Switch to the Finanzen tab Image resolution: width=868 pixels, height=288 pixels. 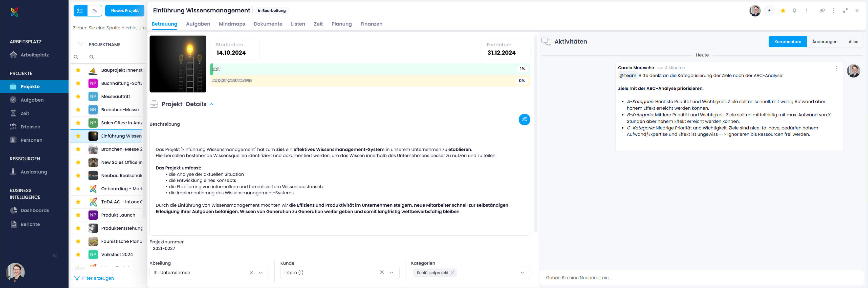371,24
